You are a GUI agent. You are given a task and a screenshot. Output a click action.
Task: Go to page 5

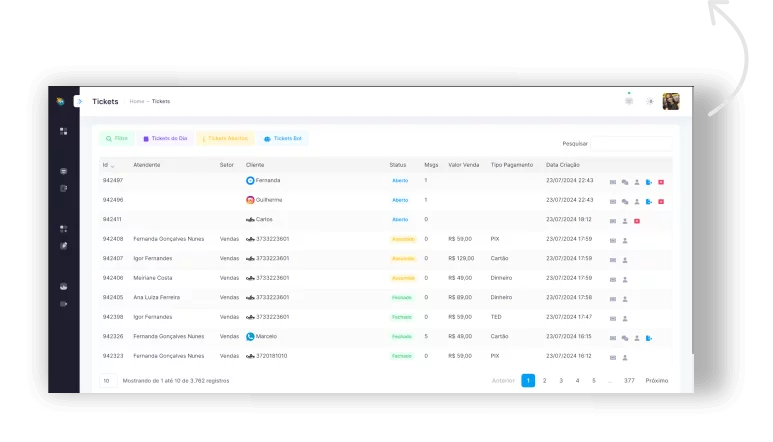(x=594, y=380)
